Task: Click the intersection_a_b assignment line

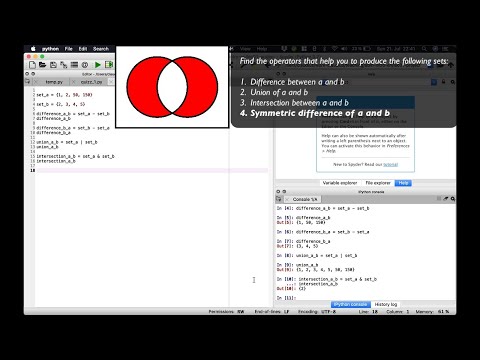Action: tap(75, 156)
